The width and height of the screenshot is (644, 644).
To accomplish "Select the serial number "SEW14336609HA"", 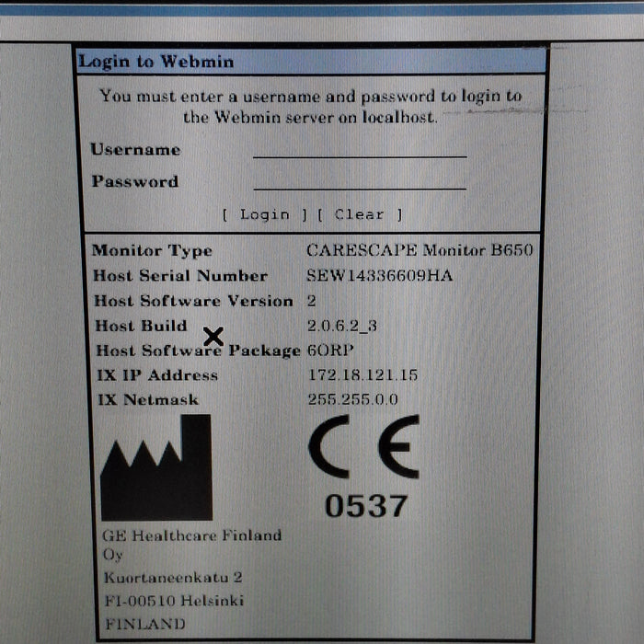I will 379,275.
